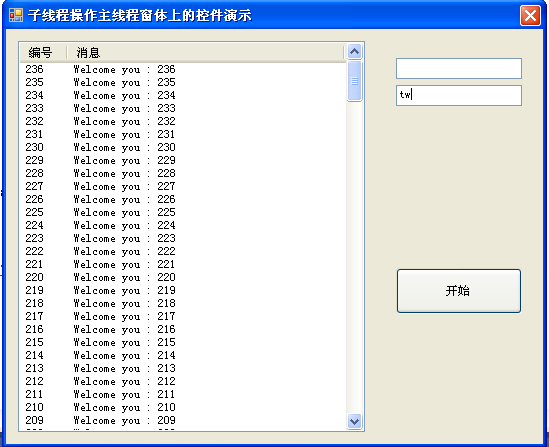Click the scrollbar up arrow
The height and width of the screenshot is (447, 549).
coord(354,52)
